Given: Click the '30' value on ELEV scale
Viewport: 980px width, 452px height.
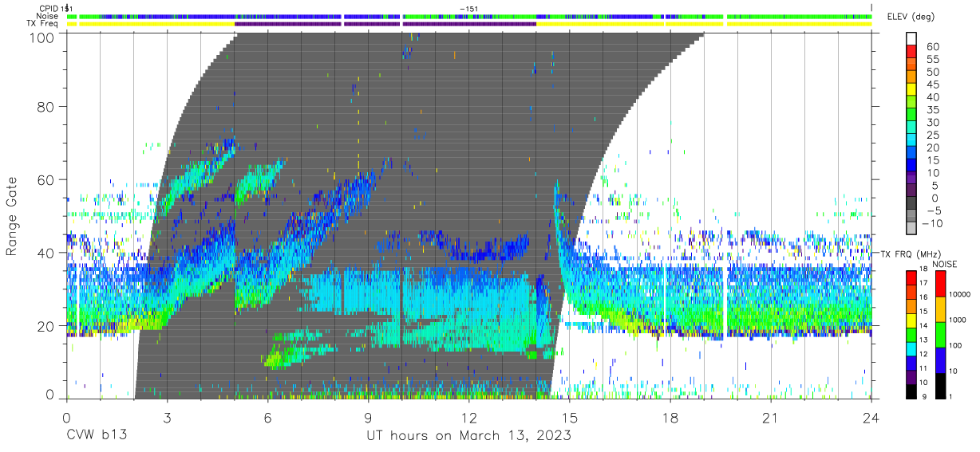Looking at the screenshot, I should (931, 122).
